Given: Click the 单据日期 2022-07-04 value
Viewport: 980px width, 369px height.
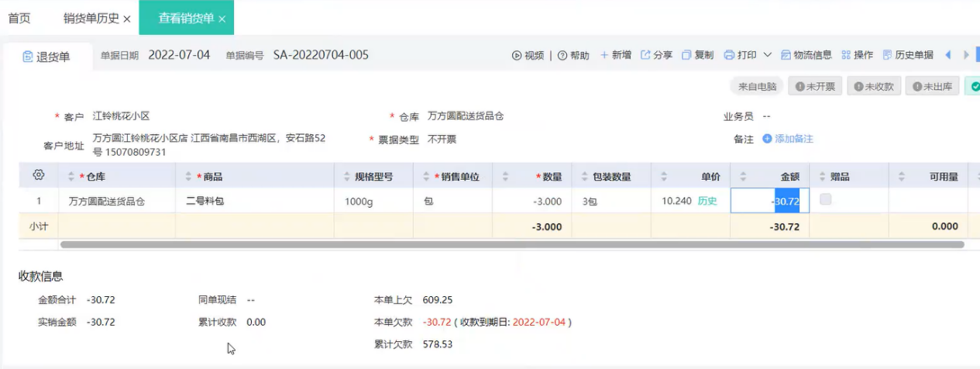Looking at the screenshot, I should pyautogui.click(x=179, y=55).
